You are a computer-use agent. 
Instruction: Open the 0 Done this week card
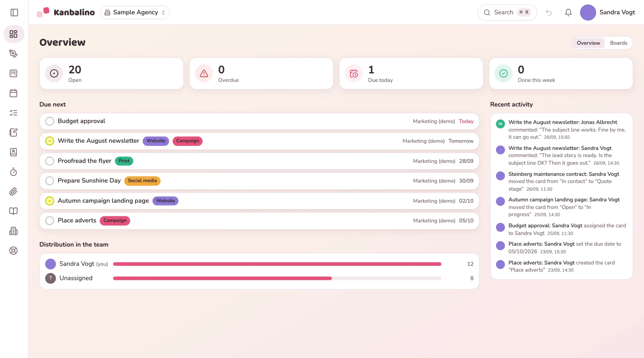click(561, 73)
